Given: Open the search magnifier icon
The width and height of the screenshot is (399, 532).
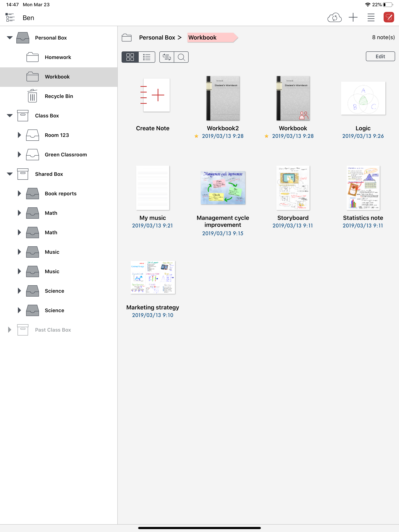Looking at the screenshot, I should (181, 57).
